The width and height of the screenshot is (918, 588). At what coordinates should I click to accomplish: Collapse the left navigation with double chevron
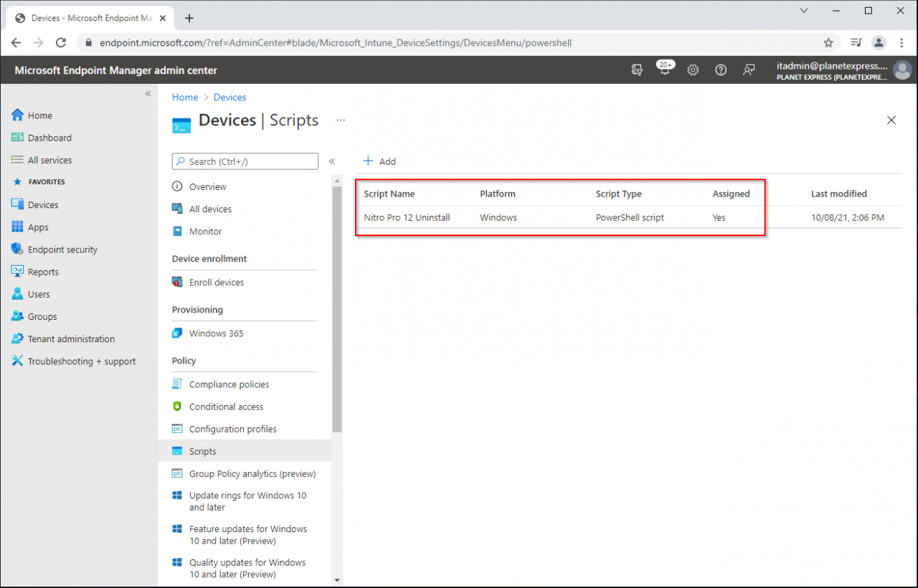148,94
